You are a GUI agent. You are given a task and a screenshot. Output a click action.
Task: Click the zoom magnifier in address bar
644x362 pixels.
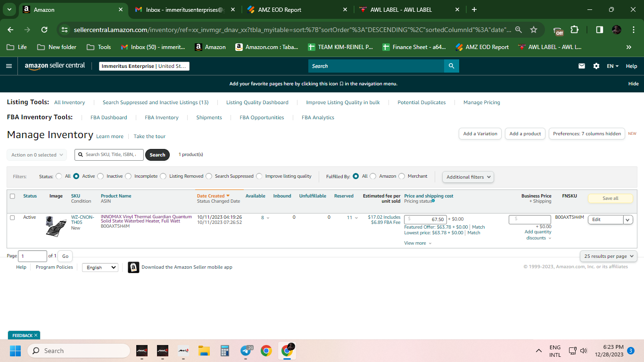pos(519,30)
